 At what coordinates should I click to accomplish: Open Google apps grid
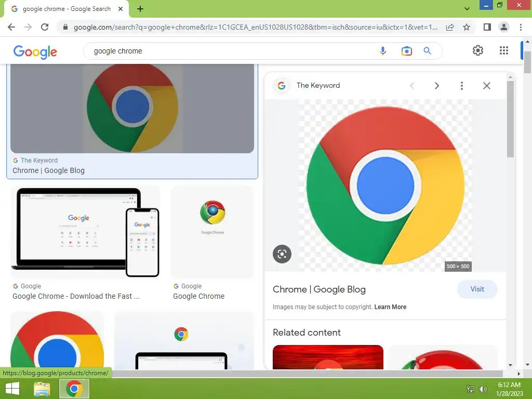tap(504, 50)
